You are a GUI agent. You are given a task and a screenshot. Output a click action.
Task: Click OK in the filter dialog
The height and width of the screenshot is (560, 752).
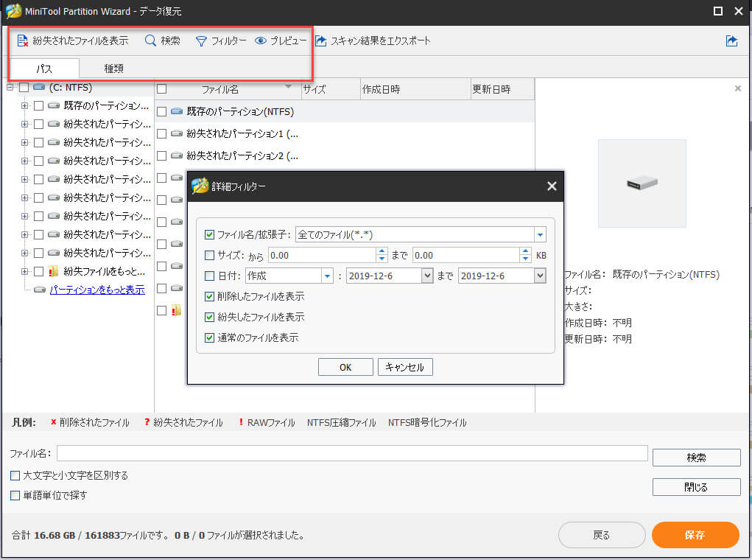345,367
